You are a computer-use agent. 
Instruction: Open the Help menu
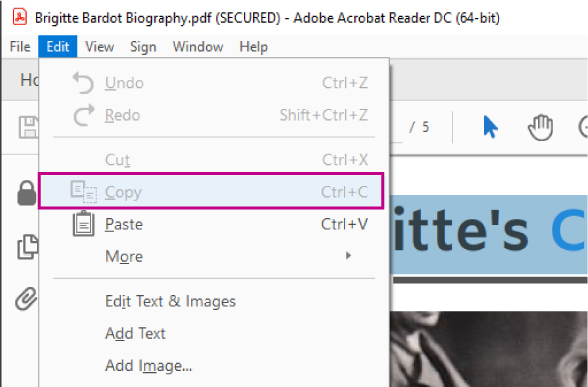pyautogui.click(x=254, y=46)
